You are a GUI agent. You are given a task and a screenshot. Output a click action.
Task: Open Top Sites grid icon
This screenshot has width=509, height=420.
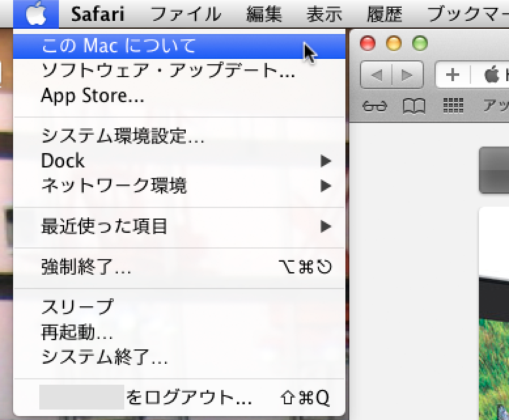click(x=453, y=106)
